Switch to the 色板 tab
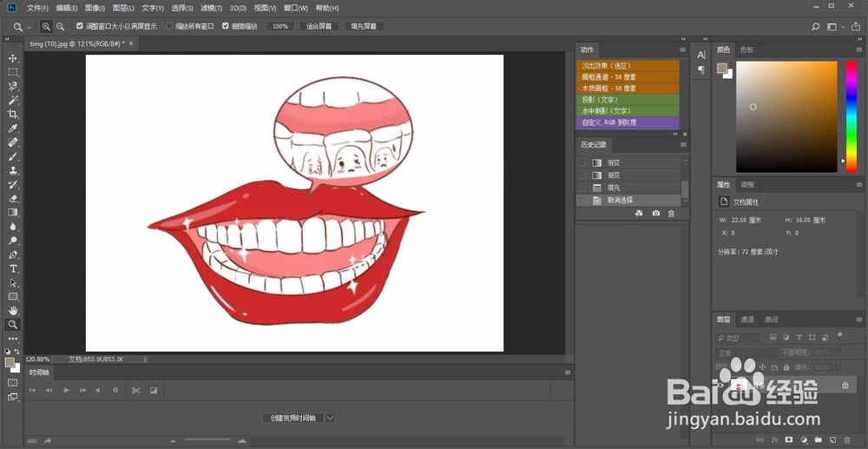Image resolution: width=868 pixels, height=449 pixels. tap(746, 50)
